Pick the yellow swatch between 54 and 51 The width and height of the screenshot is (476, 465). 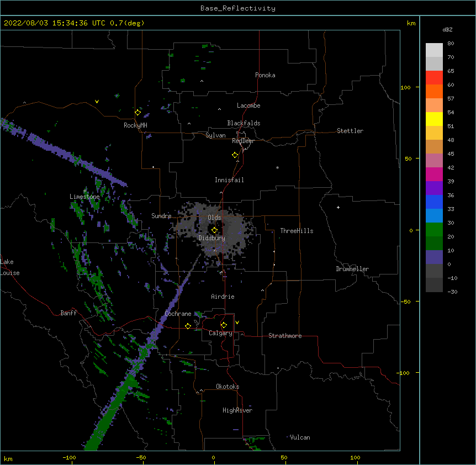pyautogui.click(x=434, y=119)
